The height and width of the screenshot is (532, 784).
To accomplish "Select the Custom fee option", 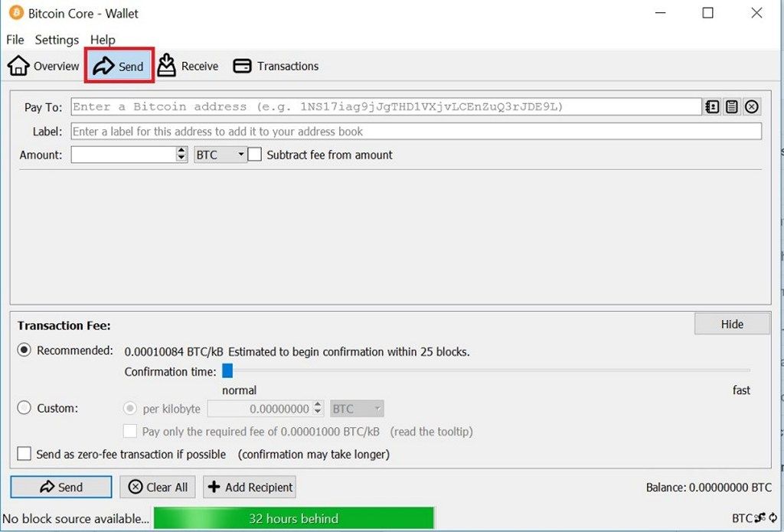I will (x=24, y=408).
